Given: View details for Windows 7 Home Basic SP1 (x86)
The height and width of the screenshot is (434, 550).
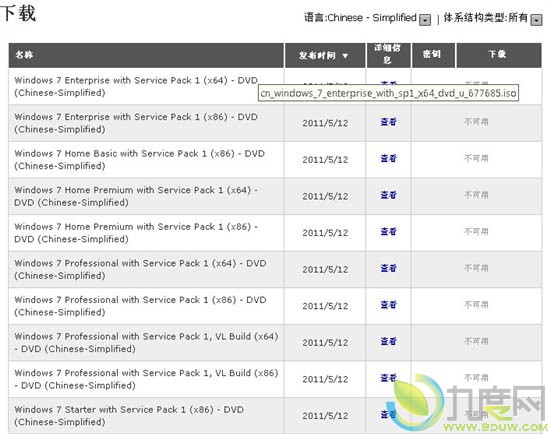Looking at the screenshot, I should click(x=388, y=158).
